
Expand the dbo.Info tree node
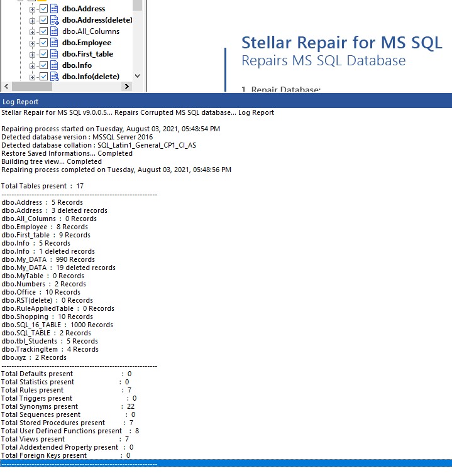[32, 66]
